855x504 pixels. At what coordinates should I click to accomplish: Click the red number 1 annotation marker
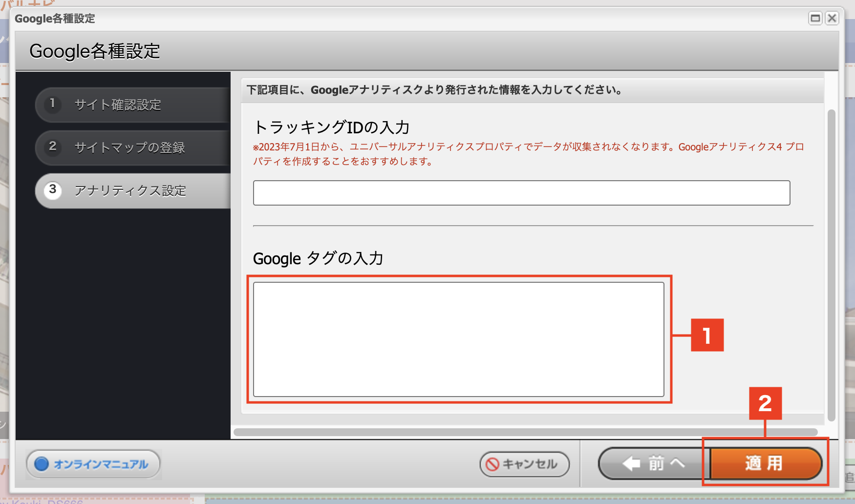[x=707, y=335]
